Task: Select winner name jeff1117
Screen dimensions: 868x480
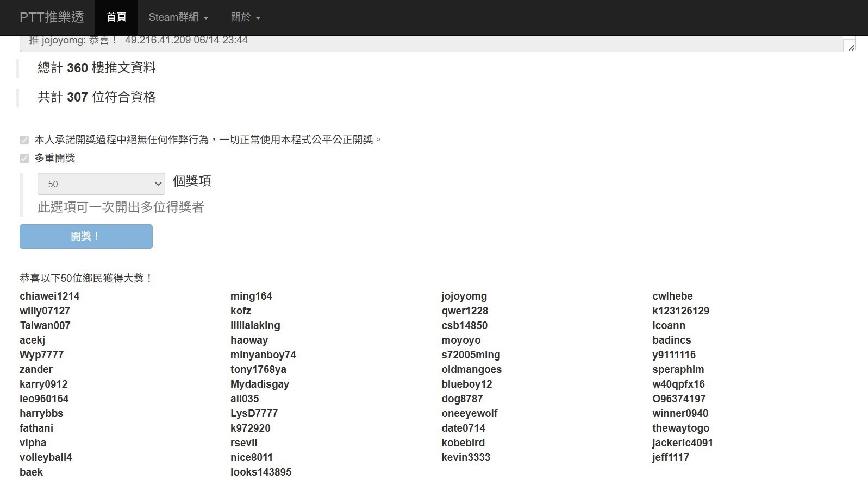Action: click(671, 458)
